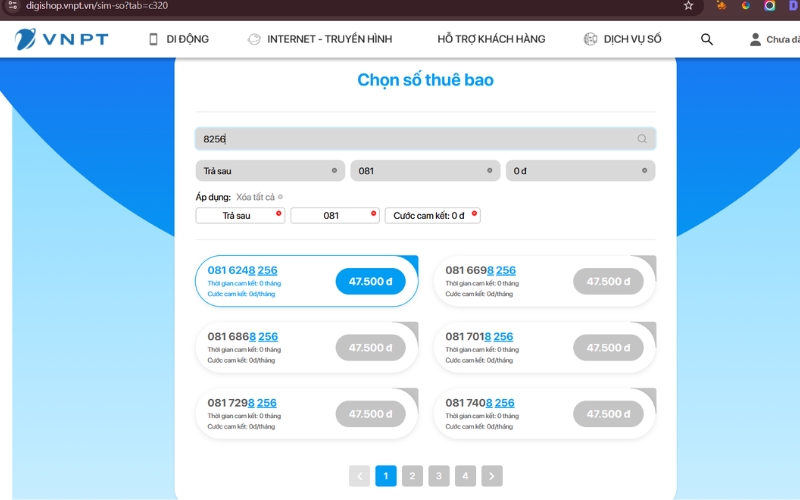Click the user account icon

click(755, 39)
